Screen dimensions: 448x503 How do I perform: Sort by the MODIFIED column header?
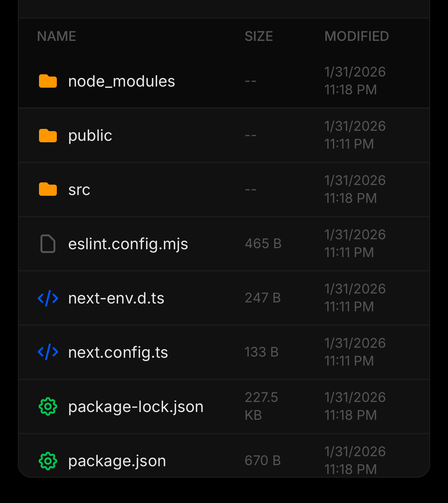point(356,36)
